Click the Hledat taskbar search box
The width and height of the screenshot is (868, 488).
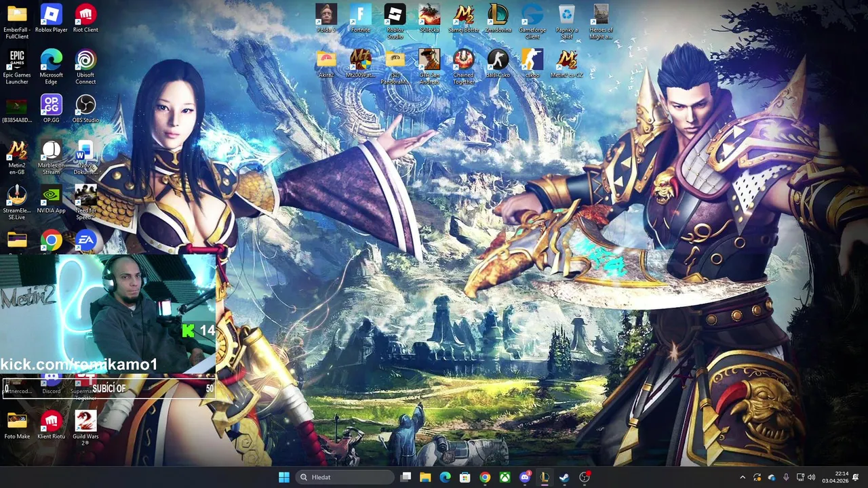click(345, 477)
